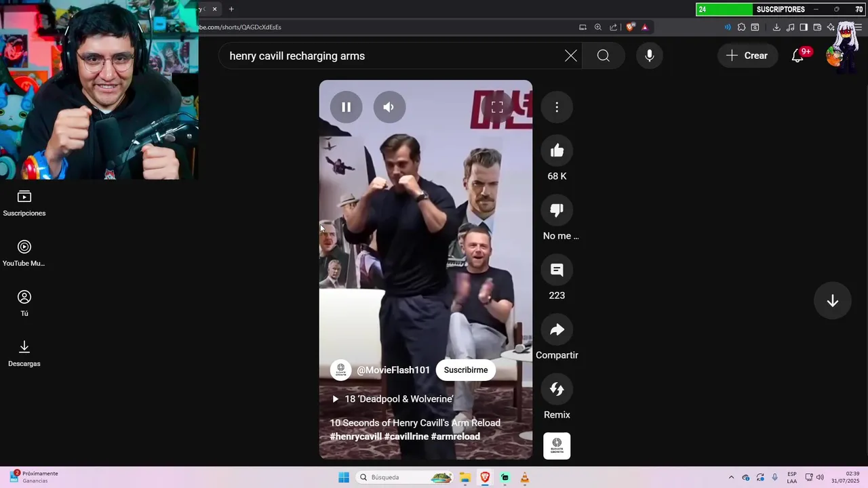Open Descargas in the sidebar
The image size is (868, 488).
click(24, 354)
